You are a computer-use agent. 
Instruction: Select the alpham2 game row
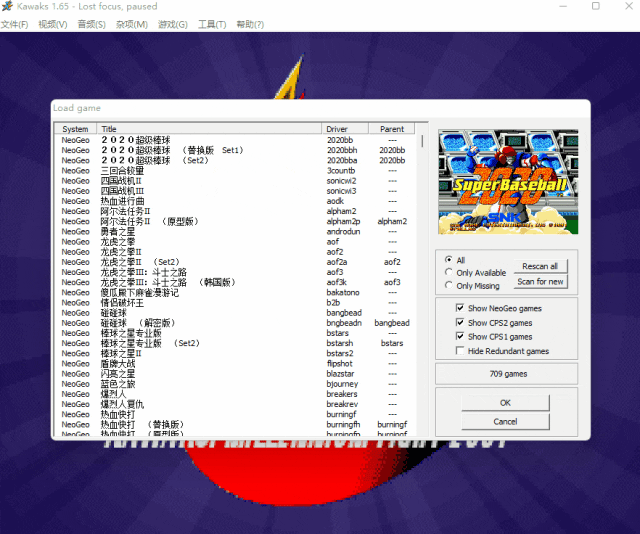tap(235, 211)
